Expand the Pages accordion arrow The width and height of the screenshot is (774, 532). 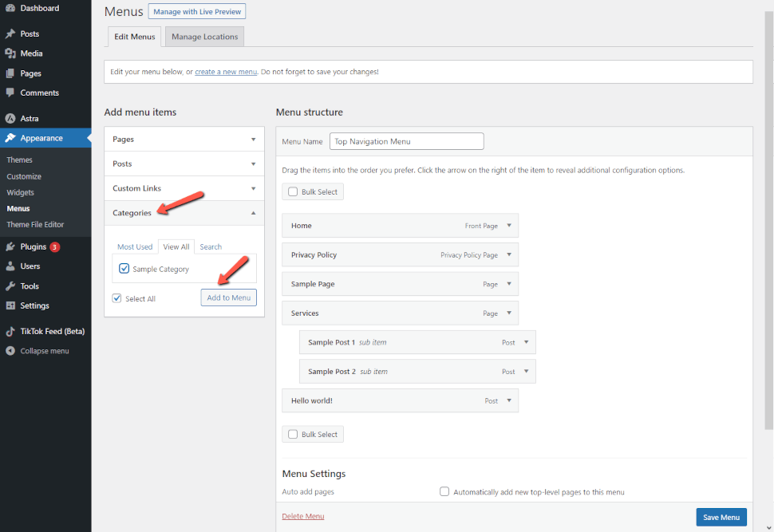click(x=253, y=139)
